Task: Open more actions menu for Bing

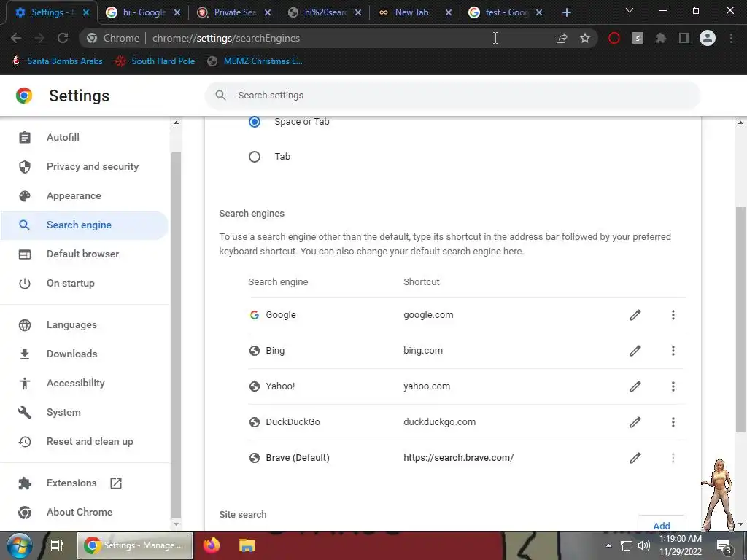Action: point(673,351)
